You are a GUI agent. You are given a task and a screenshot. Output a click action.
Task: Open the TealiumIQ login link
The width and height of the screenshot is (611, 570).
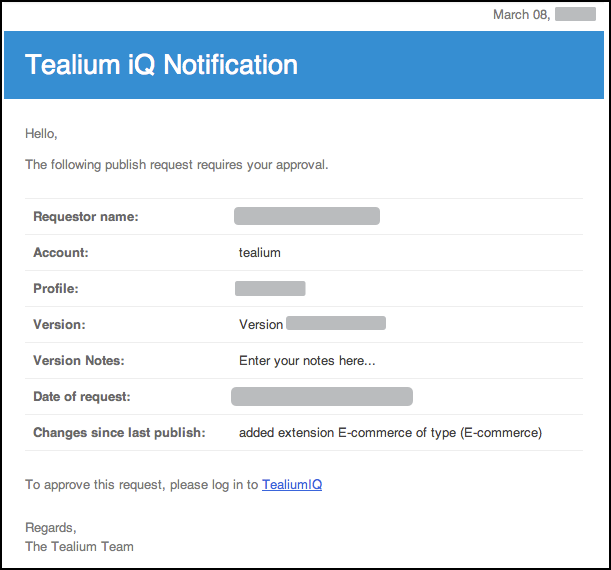tap(292, 485)
